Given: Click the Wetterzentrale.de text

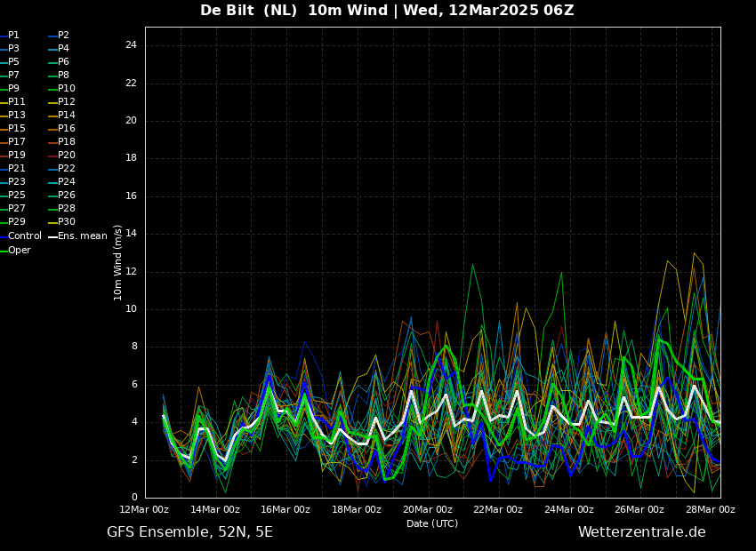Looking at the screenshot, I should (x=641, y=532).
